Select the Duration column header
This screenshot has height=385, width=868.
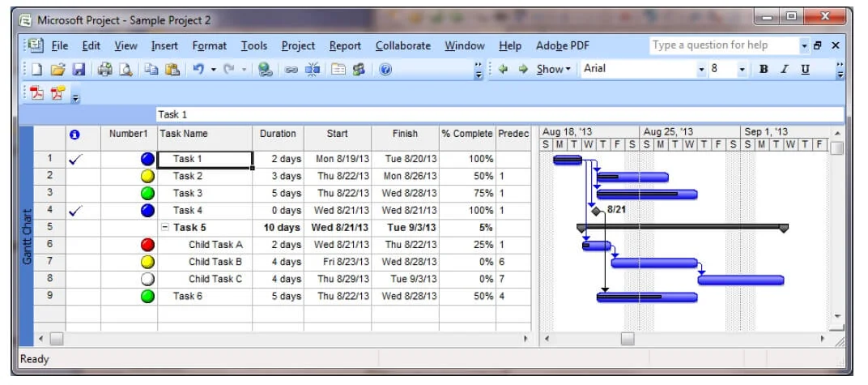(279, 138)
